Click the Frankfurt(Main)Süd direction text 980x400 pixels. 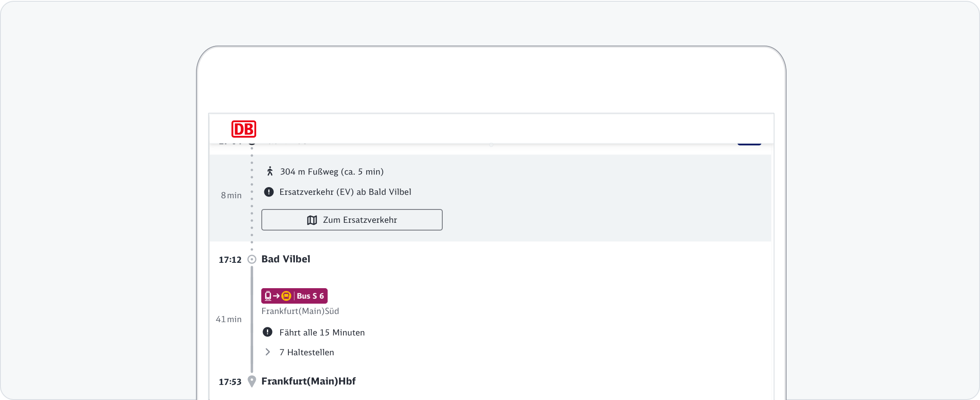click(300, 311)
